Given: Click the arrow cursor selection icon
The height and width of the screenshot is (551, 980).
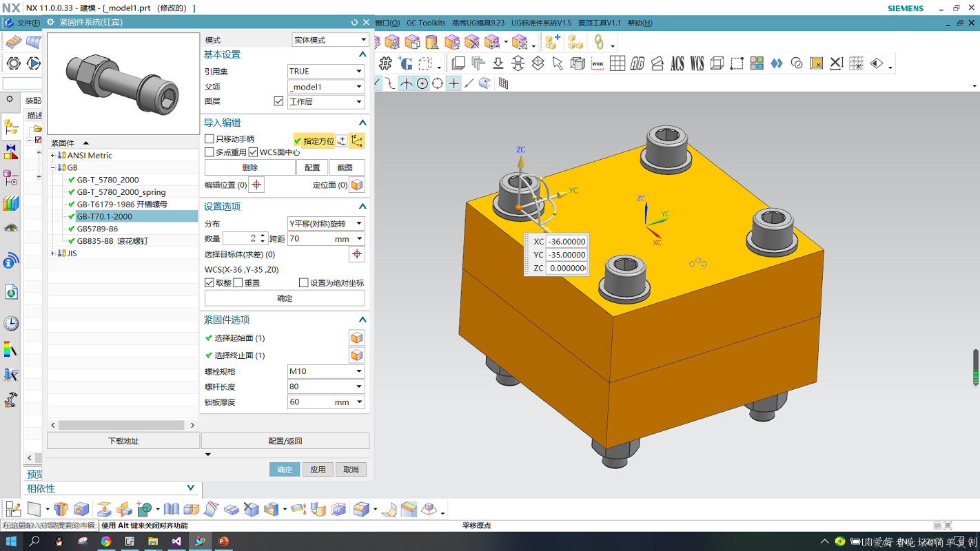Looking at the screenshot, I should click(558, 63).
